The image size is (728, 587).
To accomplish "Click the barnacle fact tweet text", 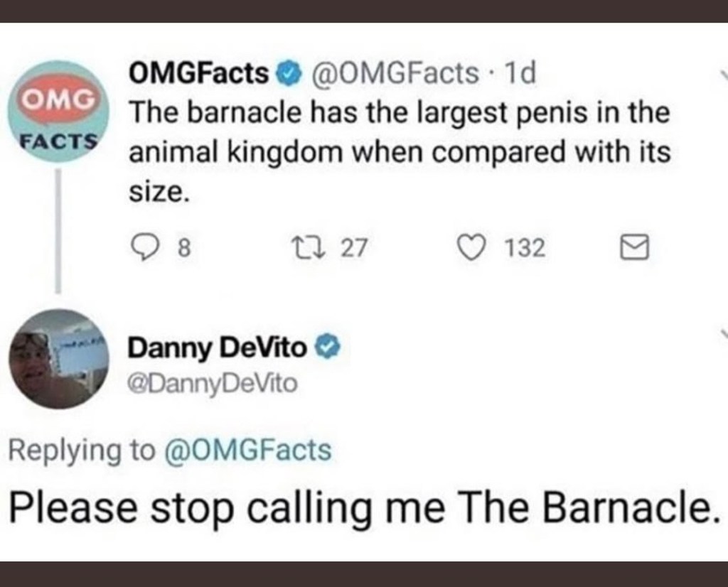I will (x=398, y=152).
